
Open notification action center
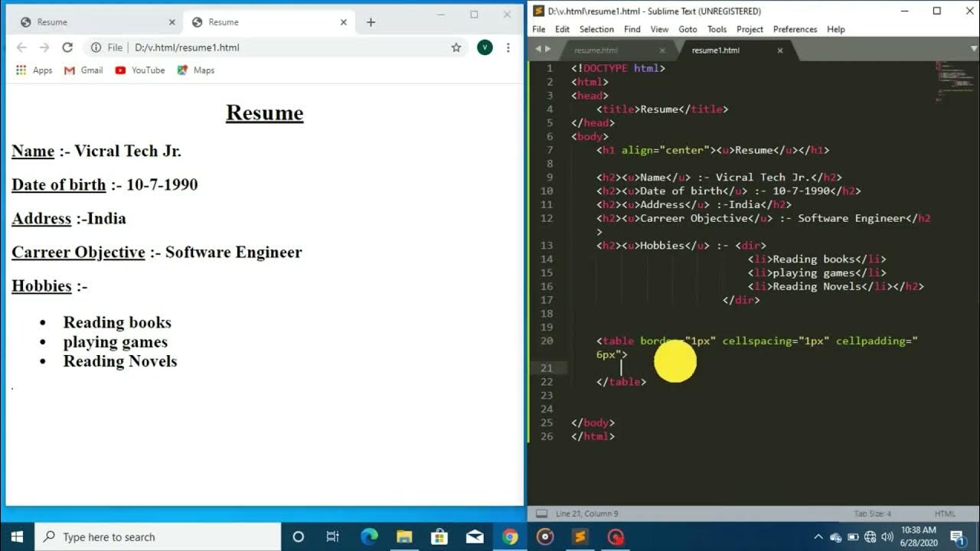(957, 536)
